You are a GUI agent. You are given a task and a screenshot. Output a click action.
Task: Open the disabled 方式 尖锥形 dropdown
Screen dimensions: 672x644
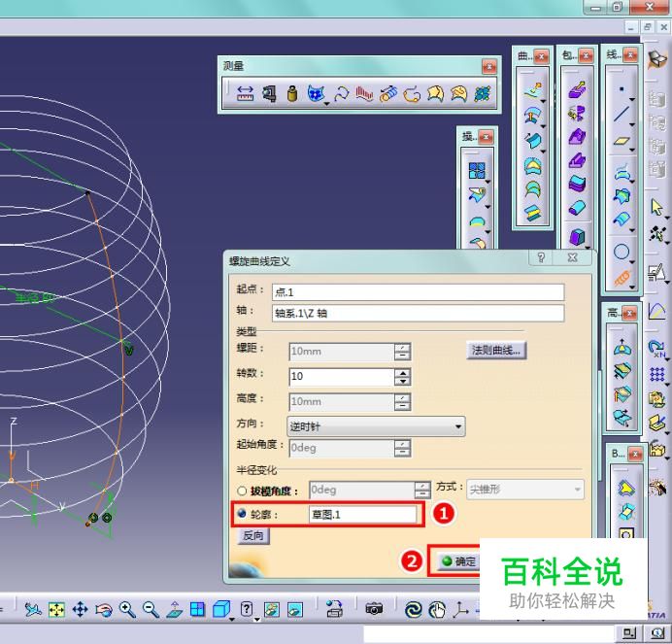click(525, 490)
